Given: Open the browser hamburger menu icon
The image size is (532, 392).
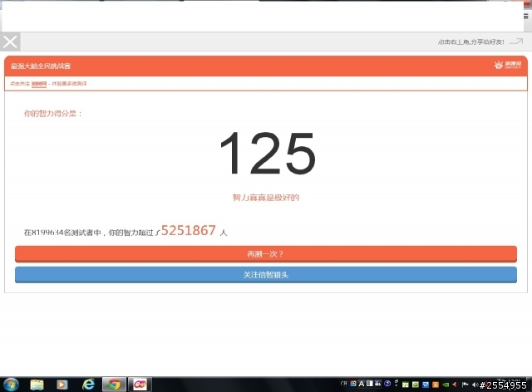Looking at the screenshot, I should pyautogui.click(x=526, y=17).
